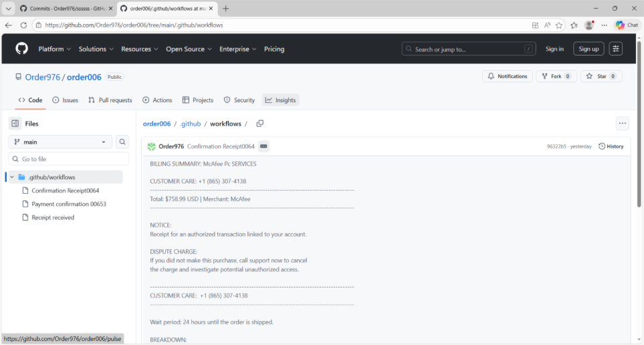Open the Order976 owner profile link

pos(42,77)
